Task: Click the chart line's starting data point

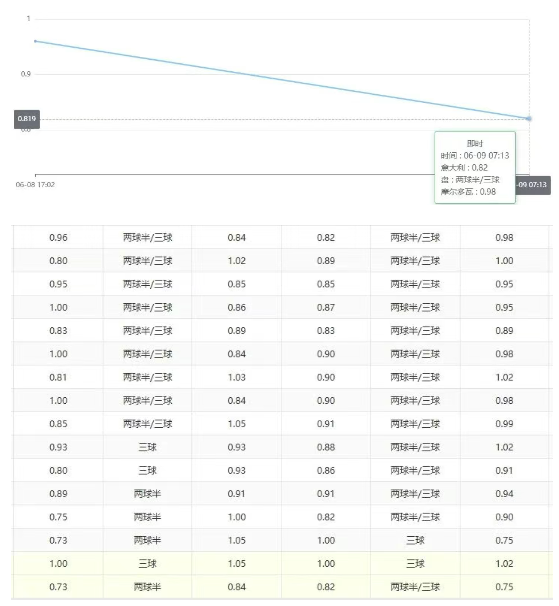Action: (36, 41)
